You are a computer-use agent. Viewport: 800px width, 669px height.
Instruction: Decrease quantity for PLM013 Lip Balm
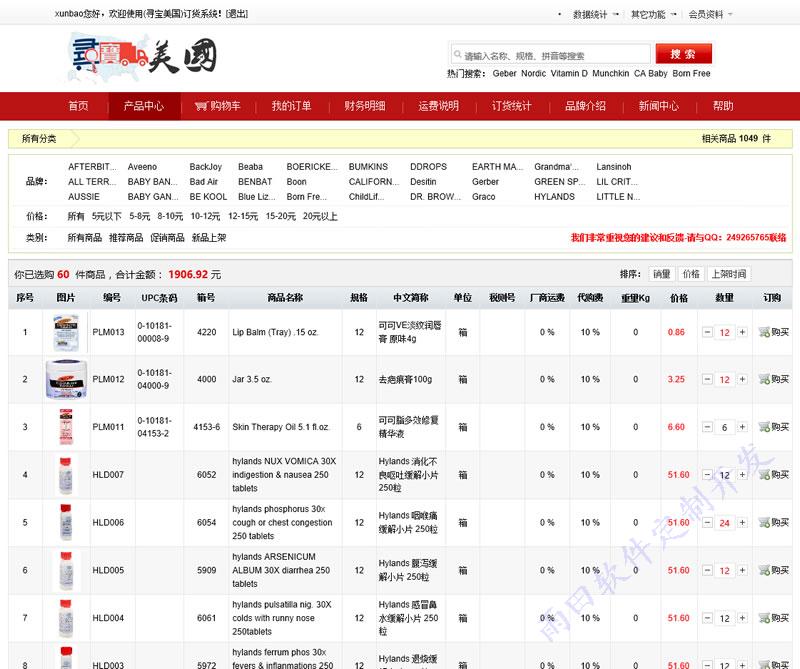coord(707,332)
